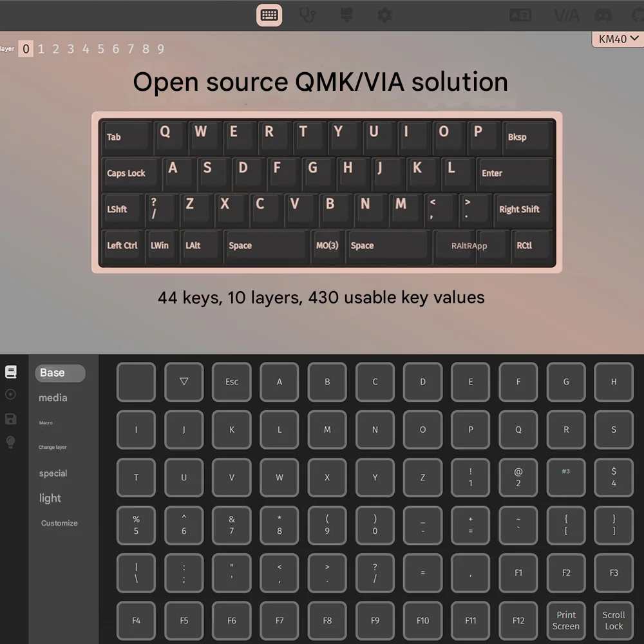Viewport: 644px width, 644px height.
Task: Choose the ) 0 keycode
Action: 375,526
